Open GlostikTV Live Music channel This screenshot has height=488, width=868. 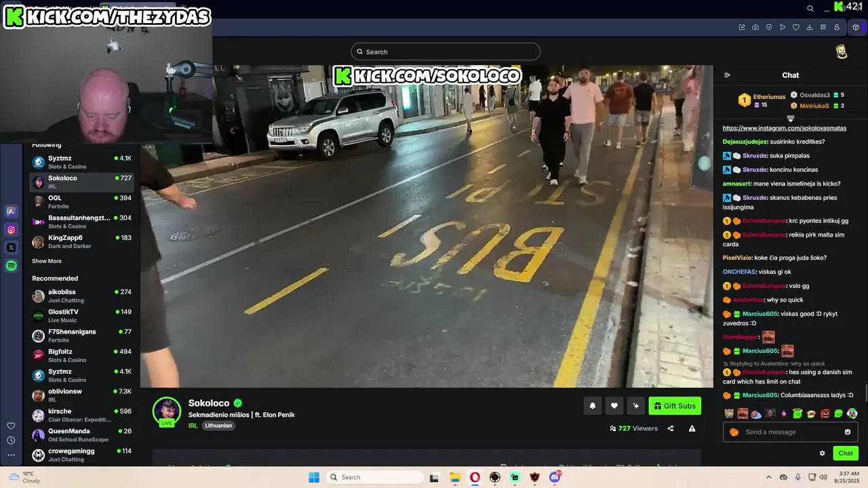82,316
